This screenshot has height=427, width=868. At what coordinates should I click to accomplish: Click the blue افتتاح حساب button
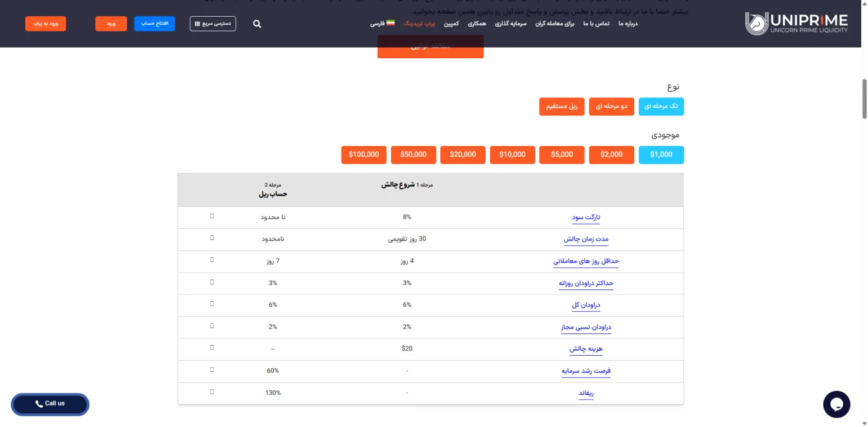[x=154, y=24]
